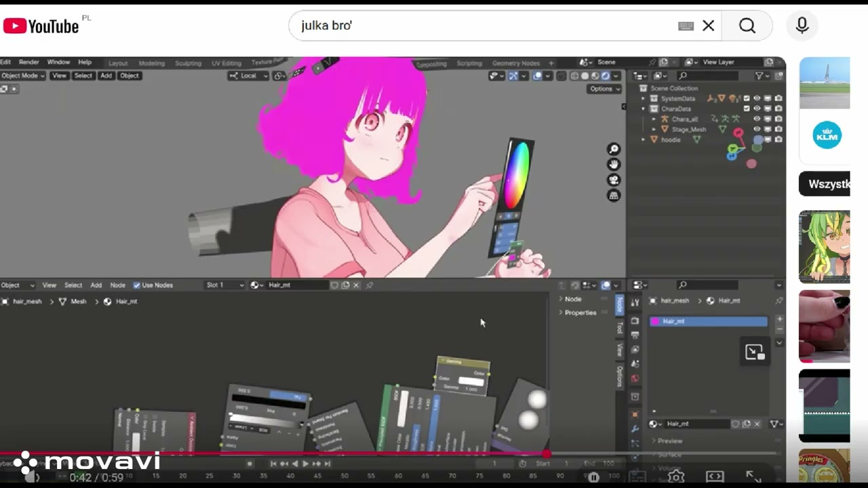Click the pink Hair_mt material swatch

point(654,321)
